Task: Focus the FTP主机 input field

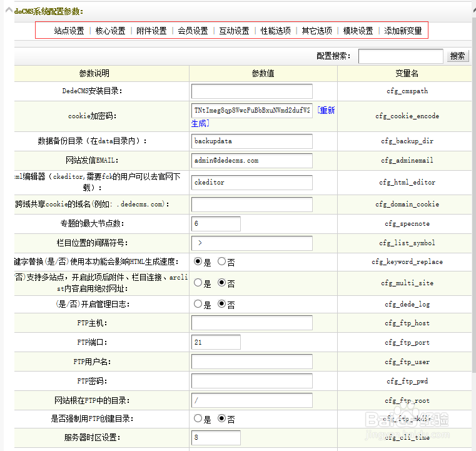Action: pyautogui.click(x=251, y=323)
